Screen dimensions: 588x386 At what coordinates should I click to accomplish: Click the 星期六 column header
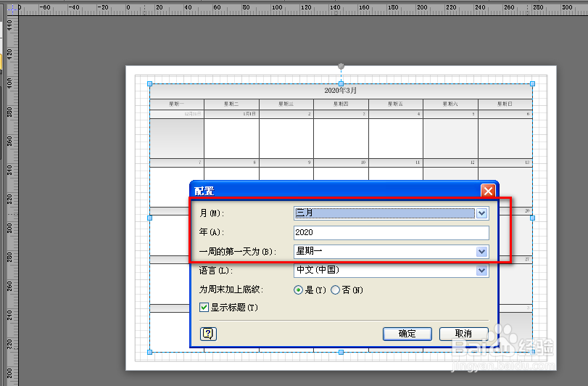coord(450,104)
